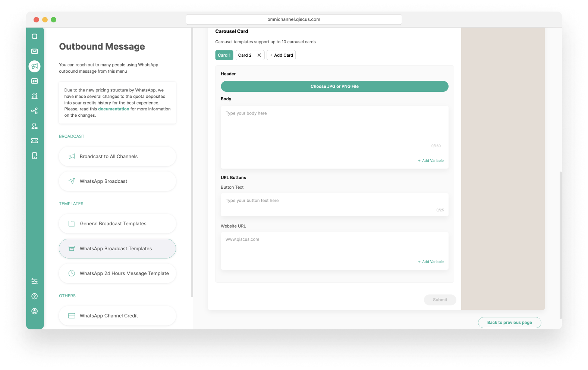The width and height of the screenshot is (588, 370).
Task: Switch to the Card 1 tab
Action: pyautogui.click(x=224, y=55)
